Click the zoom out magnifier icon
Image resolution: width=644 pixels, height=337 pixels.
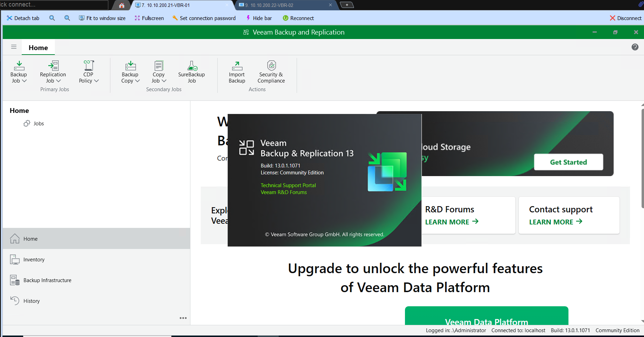pos(67,18)
